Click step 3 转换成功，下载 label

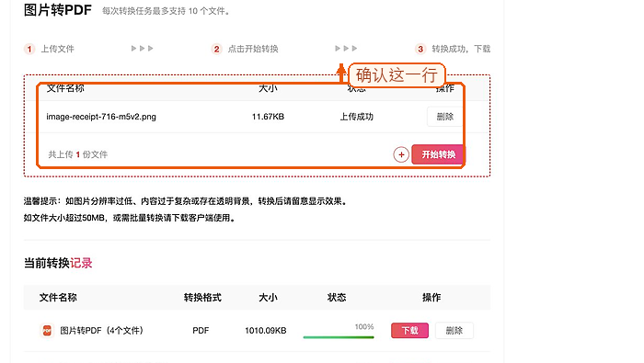461,49
